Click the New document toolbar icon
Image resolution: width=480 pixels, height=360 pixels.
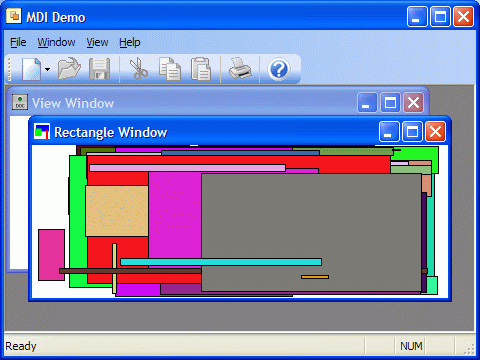pos(32,69)
